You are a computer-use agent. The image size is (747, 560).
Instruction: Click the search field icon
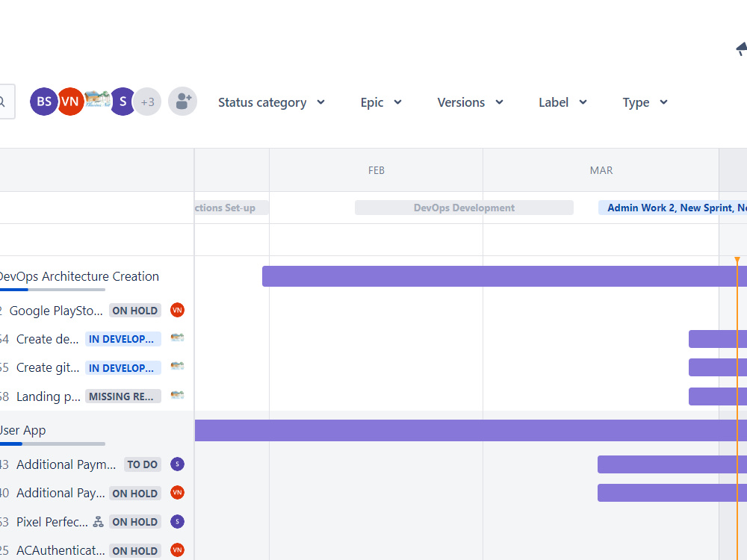[x=2, y=102]
